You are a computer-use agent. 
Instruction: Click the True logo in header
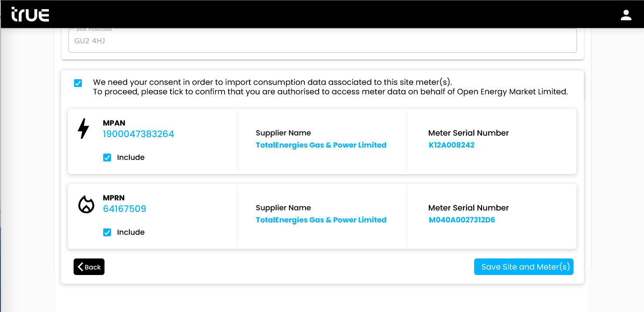30,15
